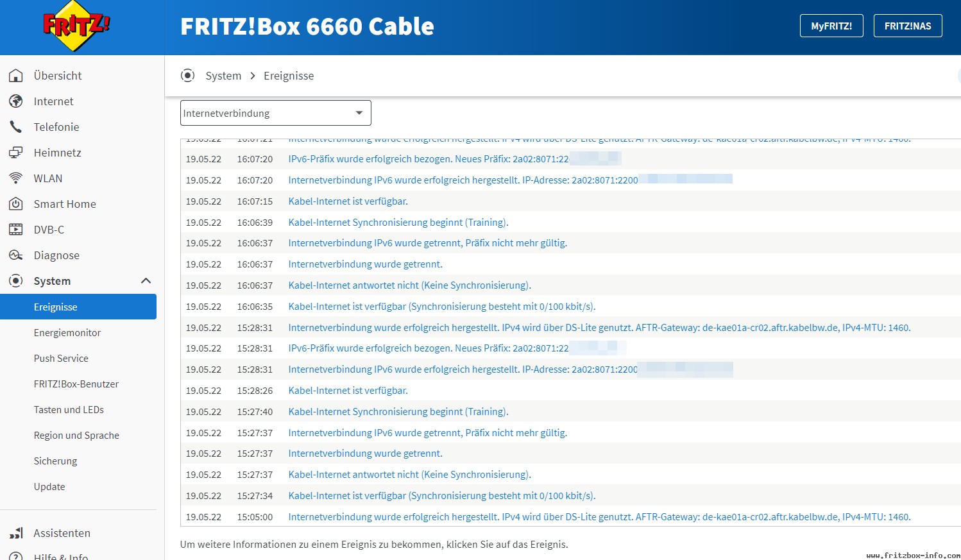This screenshot has width=961, height=560.
Task: Open the Energiemonitor page
Action: pos(67,332)
